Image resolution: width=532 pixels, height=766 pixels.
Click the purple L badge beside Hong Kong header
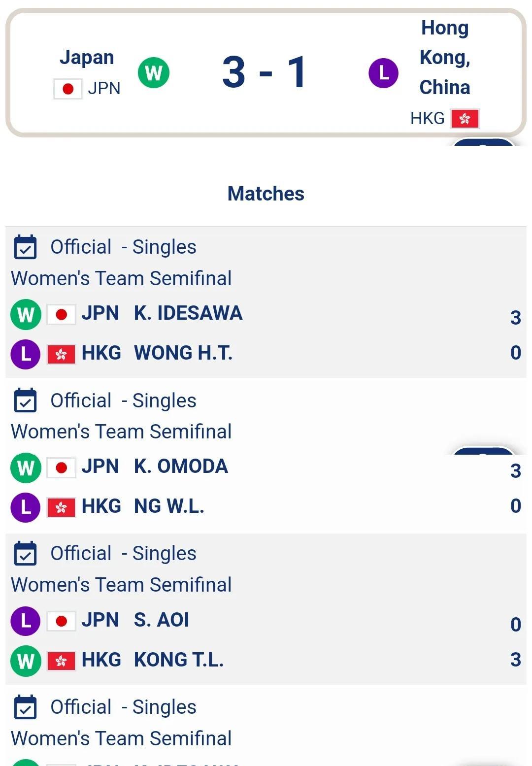coord(383,73)
